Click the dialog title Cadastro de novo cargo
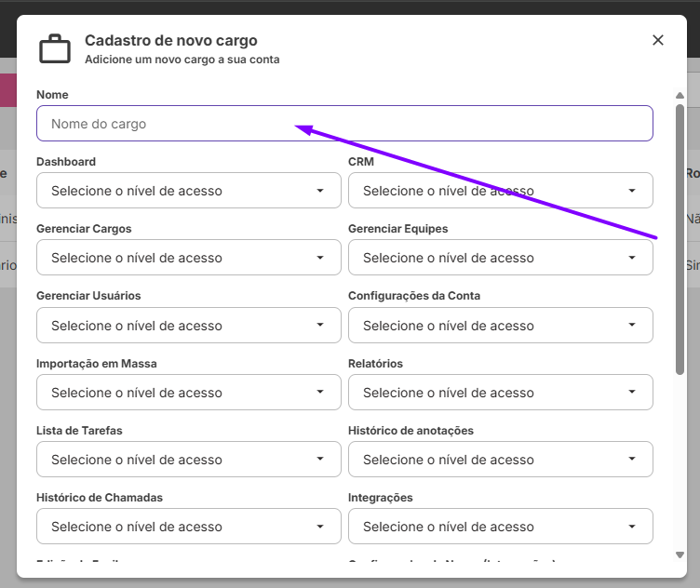The height and width of the screenshot is (588, 700). tap(171, 40)
